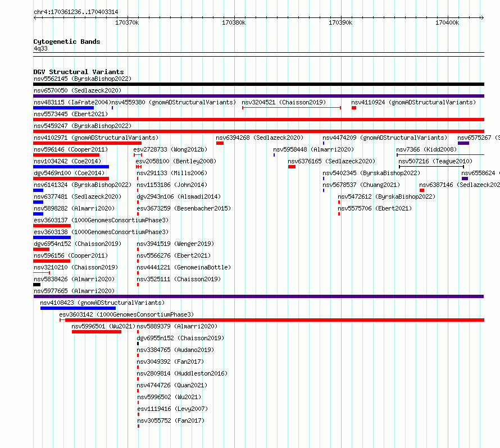Open dgv6954n152 (Chaisson2019) label

(x=78, y=244)
